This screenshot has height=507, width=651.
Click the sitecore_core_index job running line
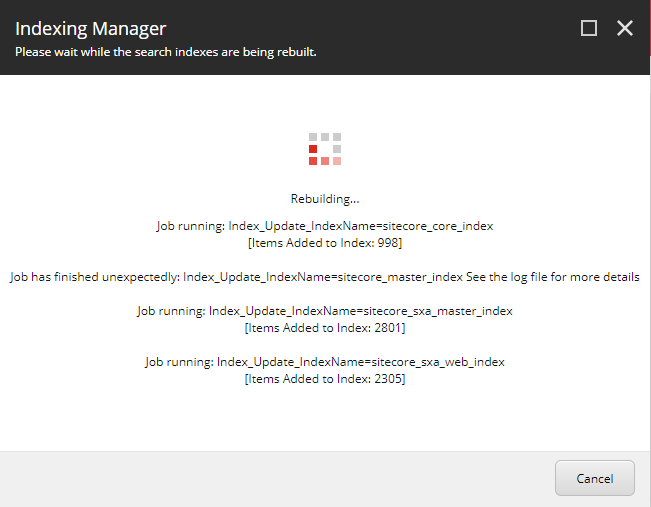pyautogui.click(x=325, y=226)
